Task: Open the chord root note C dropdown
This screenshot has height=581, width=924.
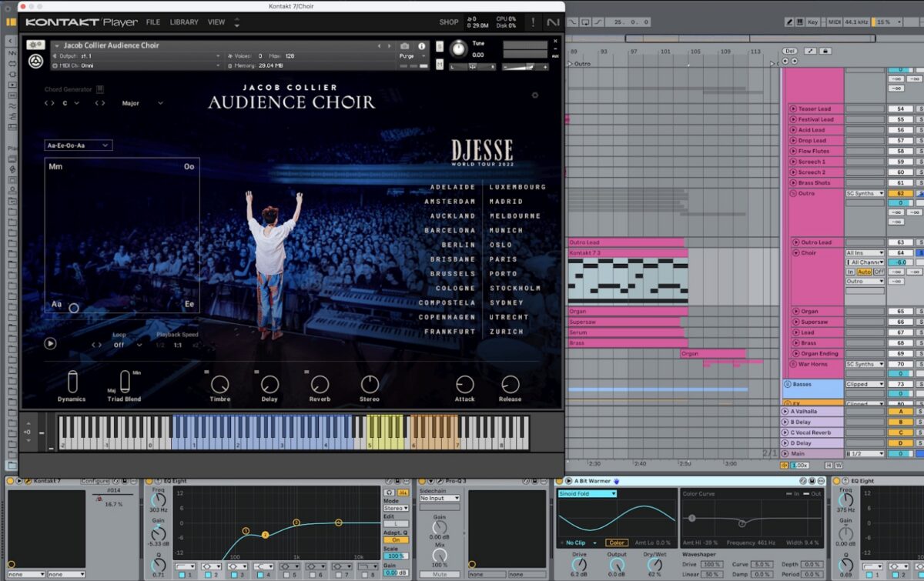Action: pos(72,103)
